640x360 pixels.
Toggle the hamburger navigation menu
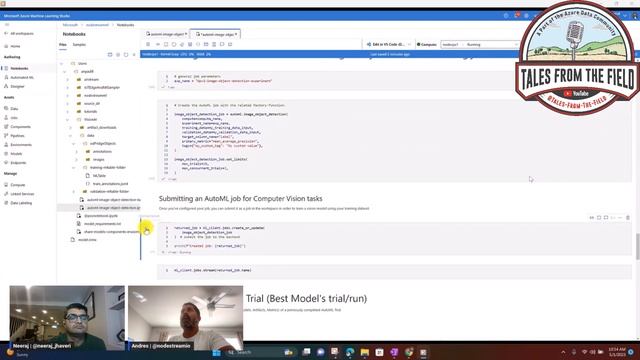pyautogui.click(x=6, y=25)
